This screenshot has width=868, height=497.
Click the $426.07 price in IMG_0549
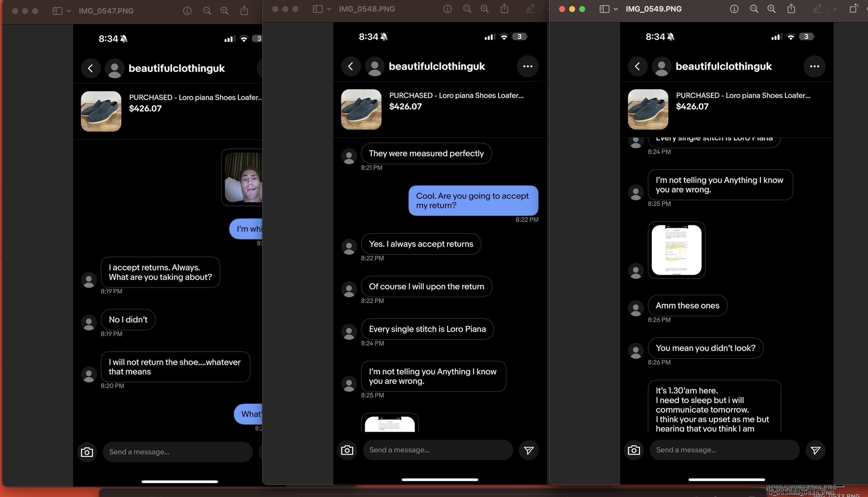(692, 107)
